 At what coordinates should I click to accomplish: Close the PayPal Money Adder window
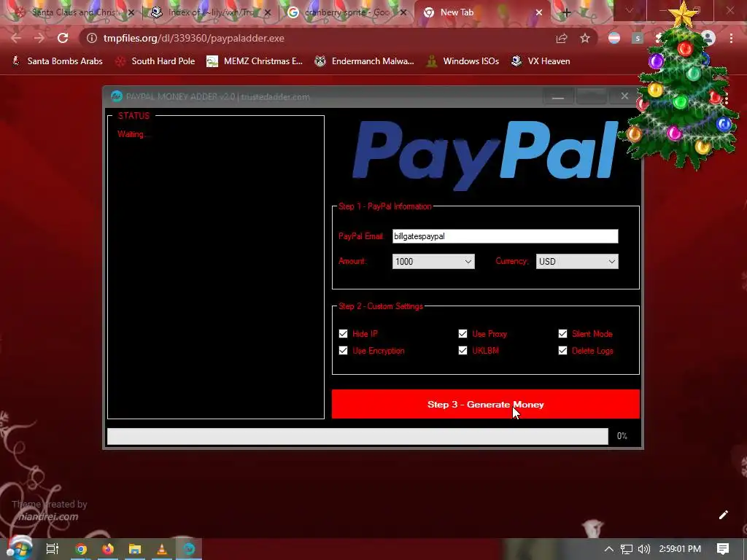[624, 96]
